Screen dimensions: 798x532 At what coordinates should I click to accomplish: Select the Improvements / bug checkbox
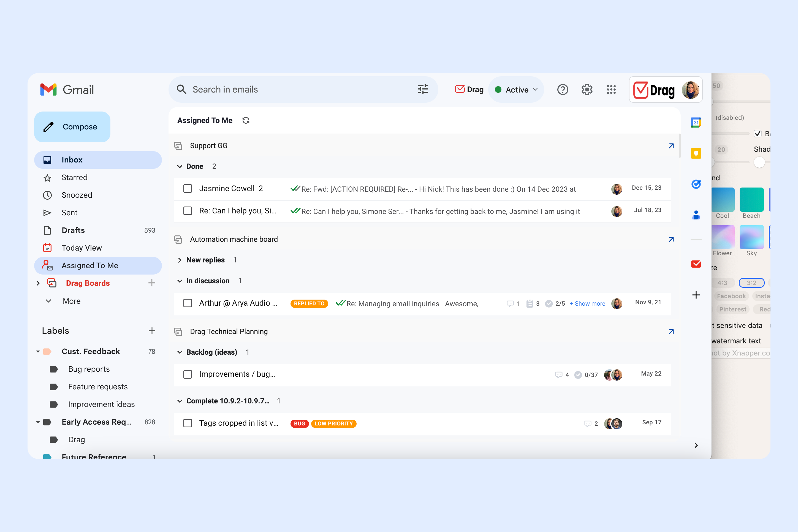point(188,374)
